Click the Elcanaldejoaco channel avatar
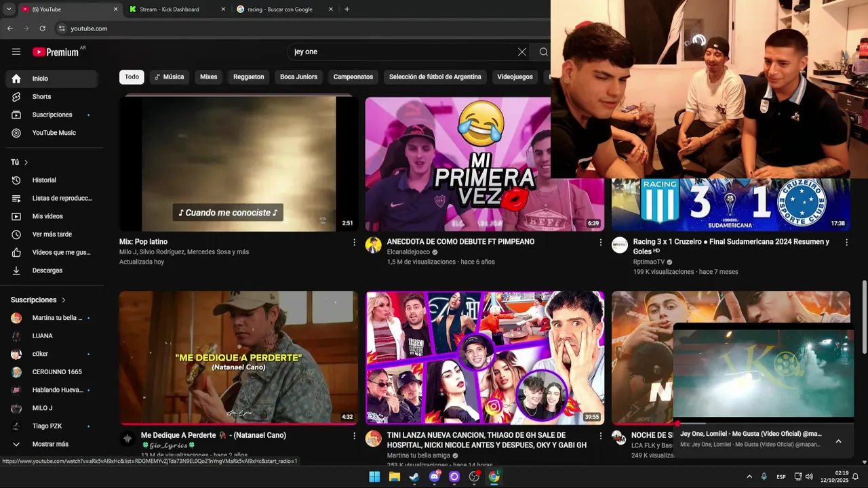868x488 pixels. tap(374, 245)
